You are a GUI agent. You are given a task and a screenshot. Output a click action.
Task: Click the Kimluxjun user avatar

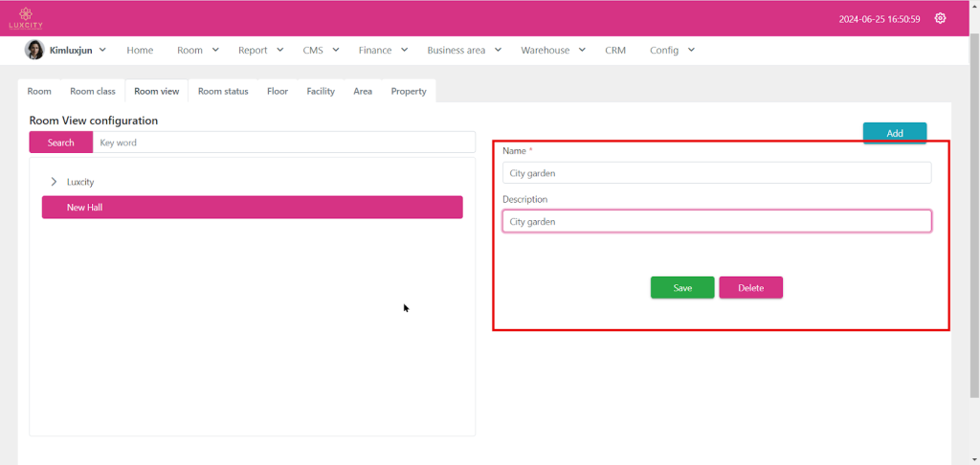coord(33,50)
